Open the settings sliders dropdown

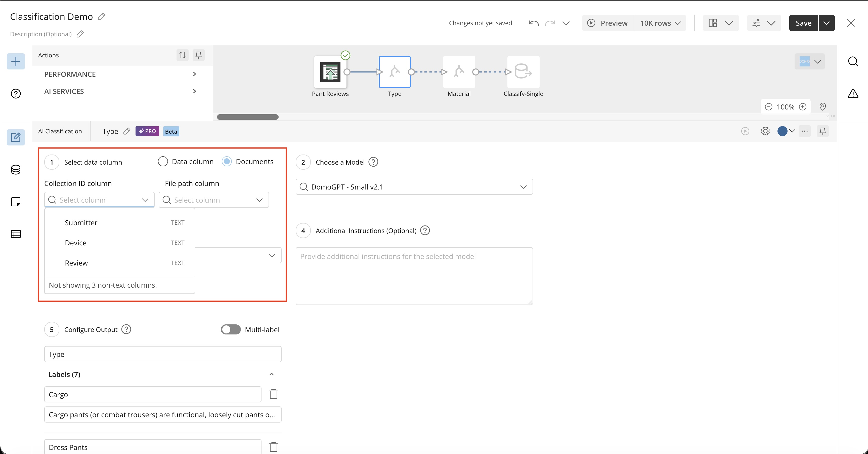click(764, 23)
